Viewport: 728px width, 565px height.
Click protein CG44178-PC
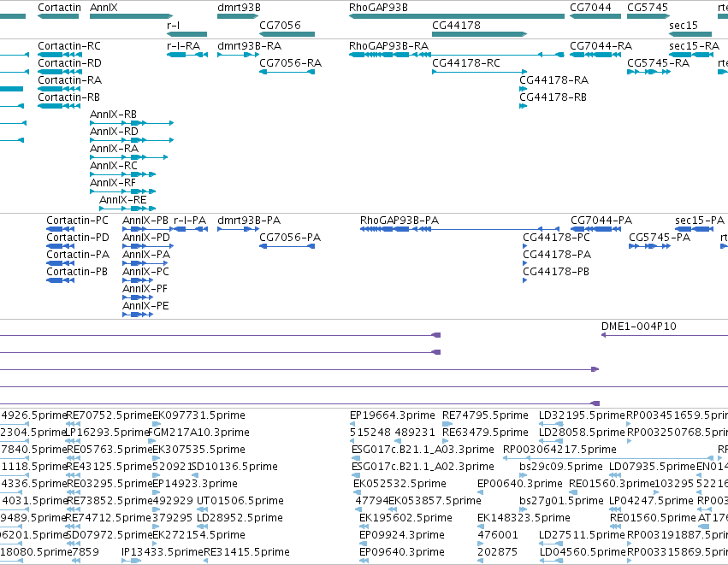tap(525, 246)
